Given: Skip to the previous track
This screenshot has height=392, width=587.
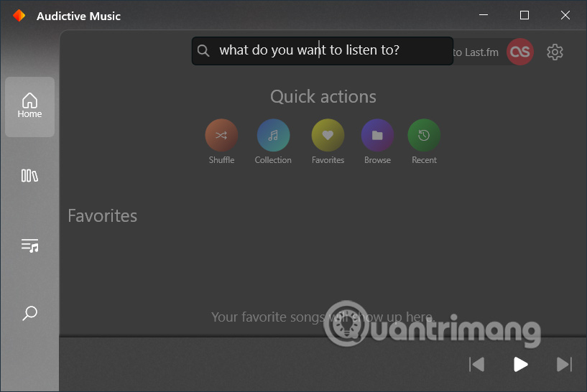Looking at the screenshot, I should tap(477, 364).
